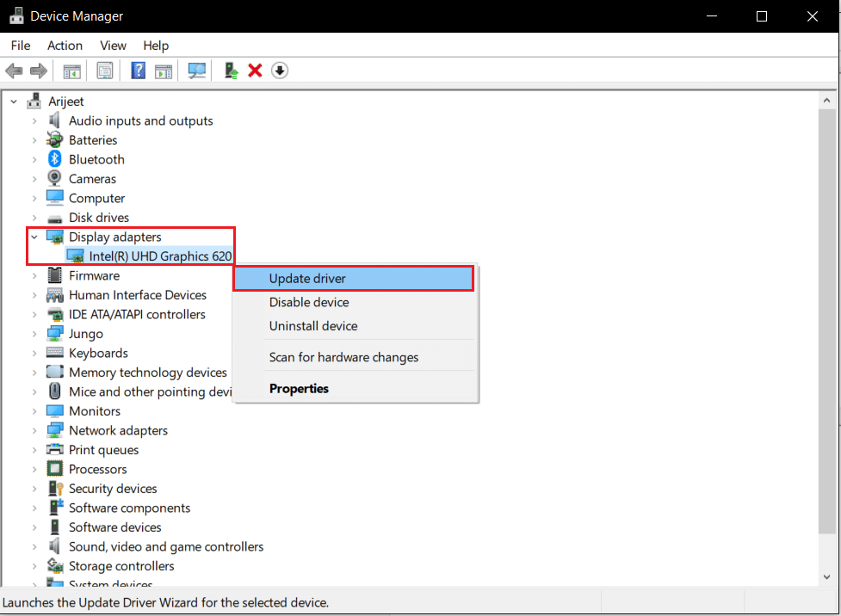Open the Action menu
841x616 pixels.
[x=65, y=46]
